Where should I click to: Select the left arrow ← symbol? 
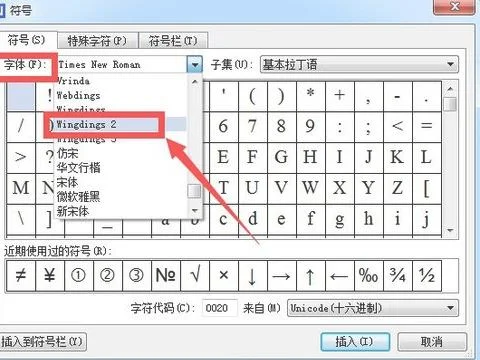click(340, 276)
